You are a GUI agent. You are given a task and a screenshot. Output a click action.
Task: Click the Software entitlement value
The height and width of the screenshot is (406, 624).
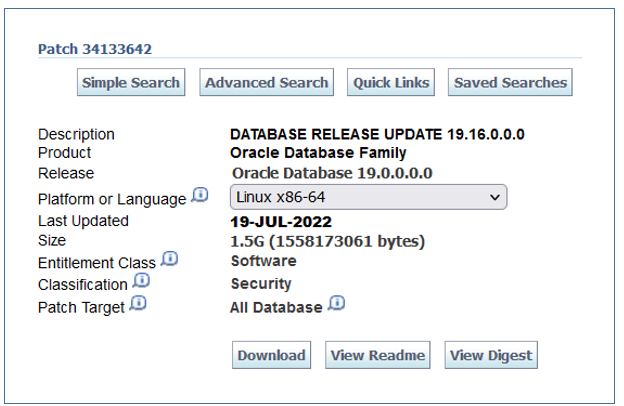[x=263, y=261]
